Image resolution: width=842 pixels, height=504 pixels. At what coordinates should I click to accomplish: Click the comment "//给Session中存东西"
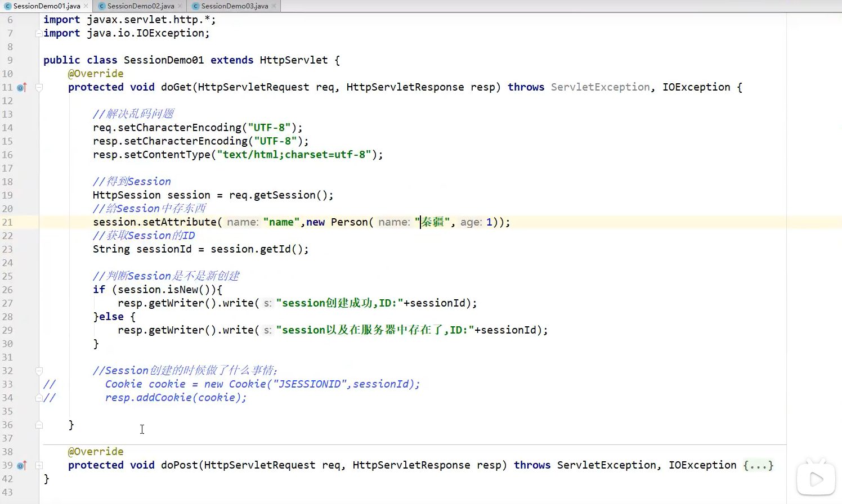tap(150, 209)
